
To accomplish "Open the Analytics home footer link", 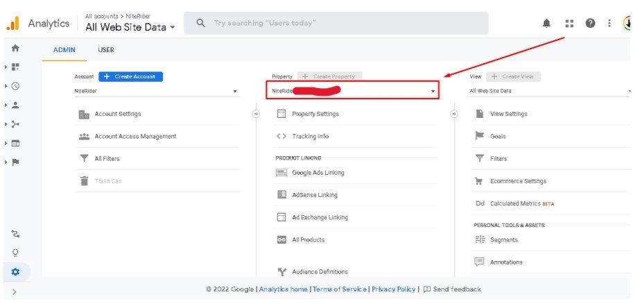I will (x=284, y=289).
